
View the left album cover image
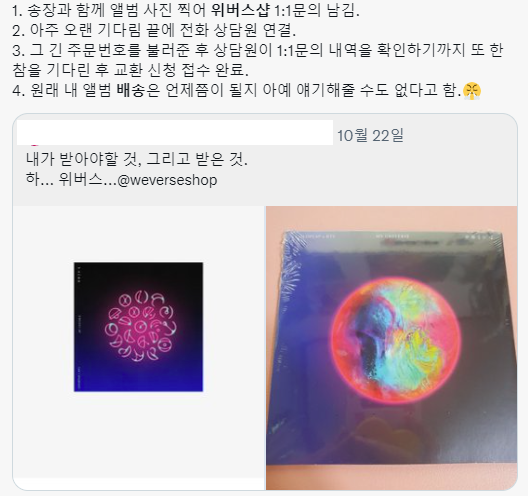point(138,327)
